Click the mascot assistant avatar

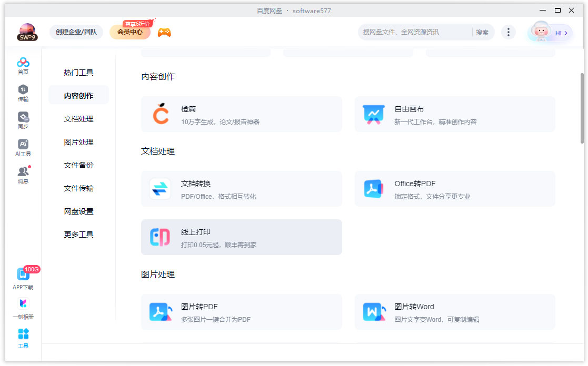click(541, 32)
